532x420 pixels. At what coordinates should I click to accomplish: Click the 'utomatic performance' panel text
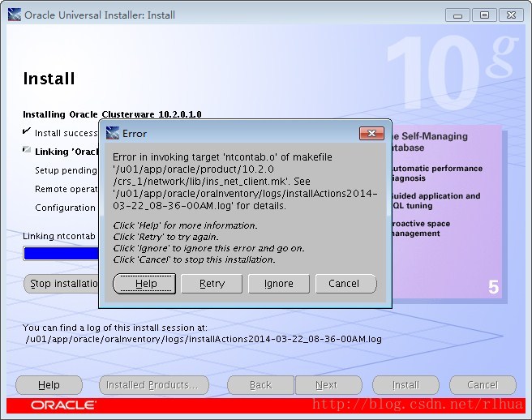tap(436, 169)
